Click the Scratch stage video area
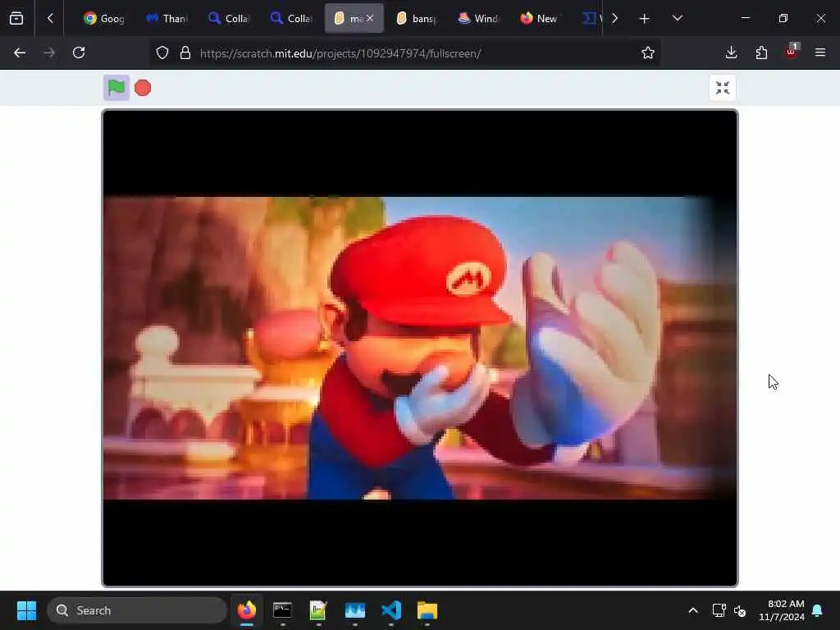The height and width of the screenshot is (630, 840). 419,348
